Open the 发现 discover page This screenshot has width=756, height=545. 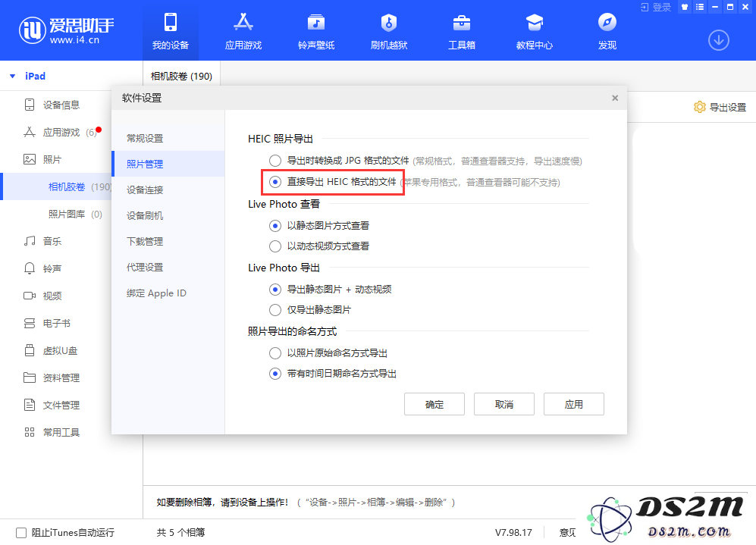607,31
